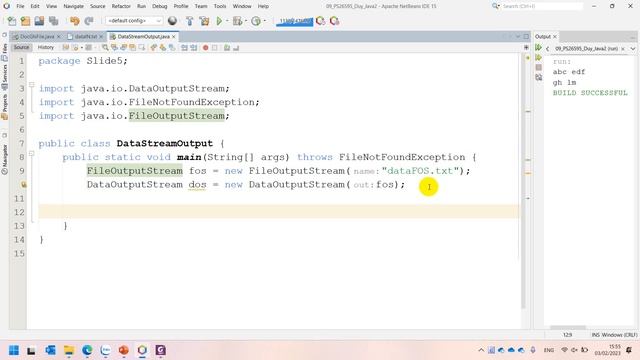Image resolution: width=640 pixels, height=360 pixels.
Task: Expand the Debug Project dropdown arrow
Action: pyautogui.click(x=246, y=21)
